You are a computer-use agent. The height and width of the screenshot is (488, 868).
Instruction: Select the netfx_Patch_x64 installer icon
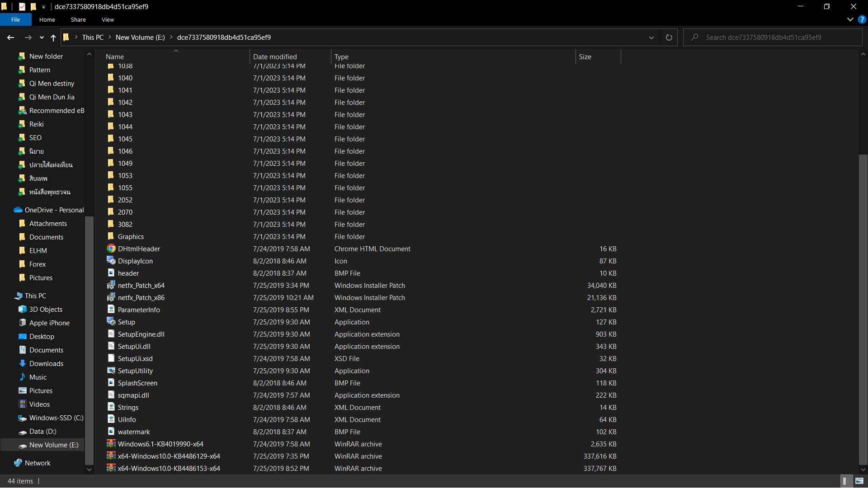point(111,285)
